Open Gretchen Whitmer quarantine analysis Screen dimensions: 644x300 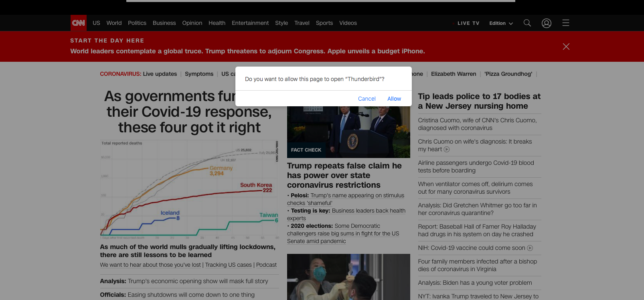tap(477, 209)
